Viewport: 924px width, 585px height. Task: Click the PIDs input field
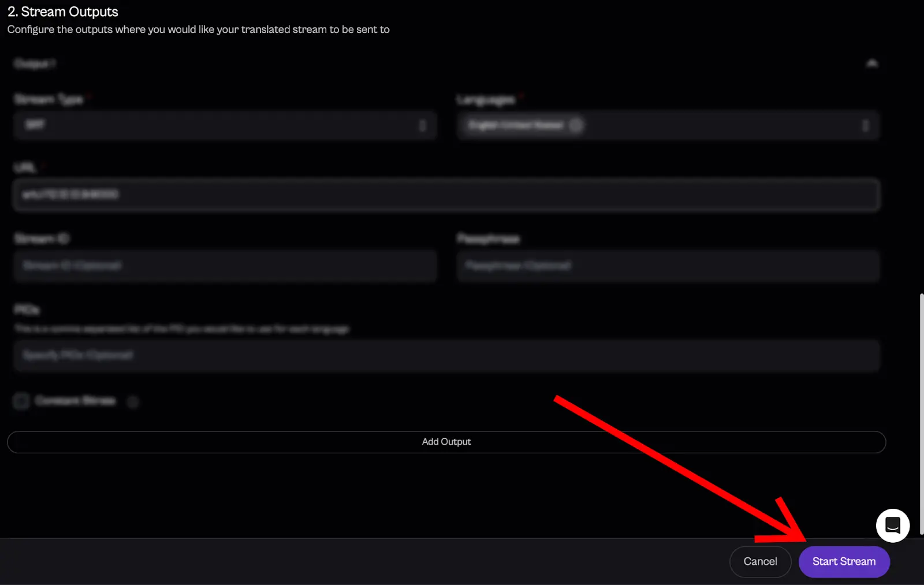click(x=446, y=355)
